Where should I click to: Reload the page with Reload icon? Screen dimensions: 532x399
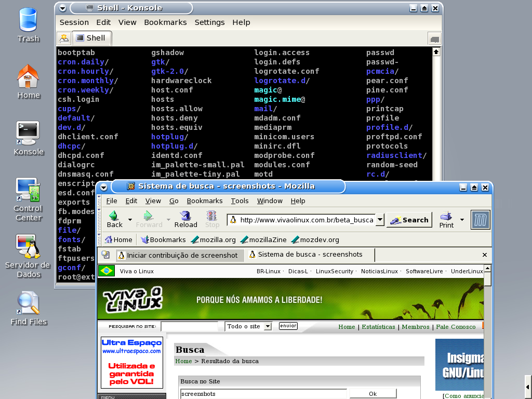click(185, 216)
